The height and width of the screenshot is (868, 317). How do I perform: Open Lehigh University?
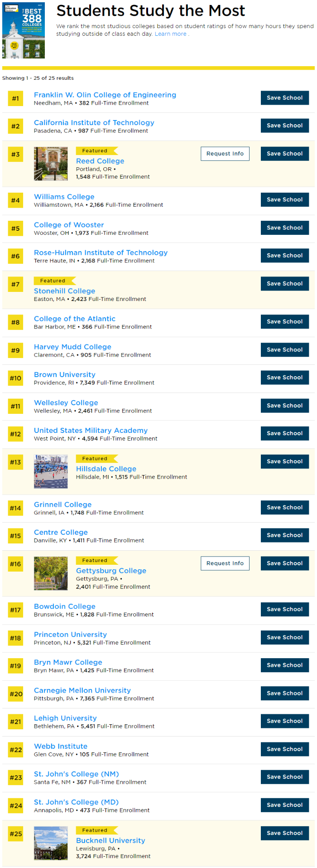(x=65, y=718)
